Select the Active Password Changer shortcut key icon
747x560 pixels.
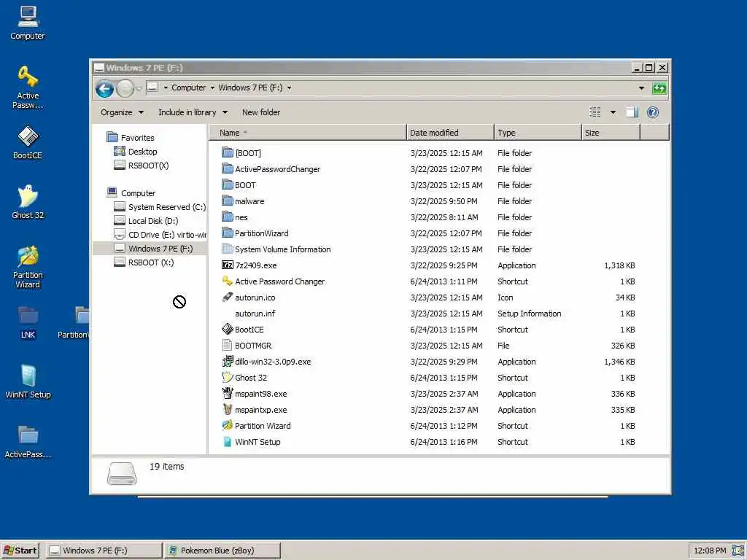pyautogui.click(x=228, y=281)
